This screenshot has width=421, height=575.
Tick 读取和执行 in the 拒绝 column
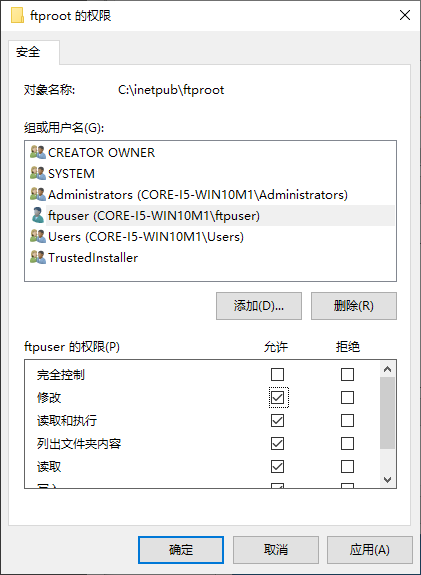coord(347,421)
